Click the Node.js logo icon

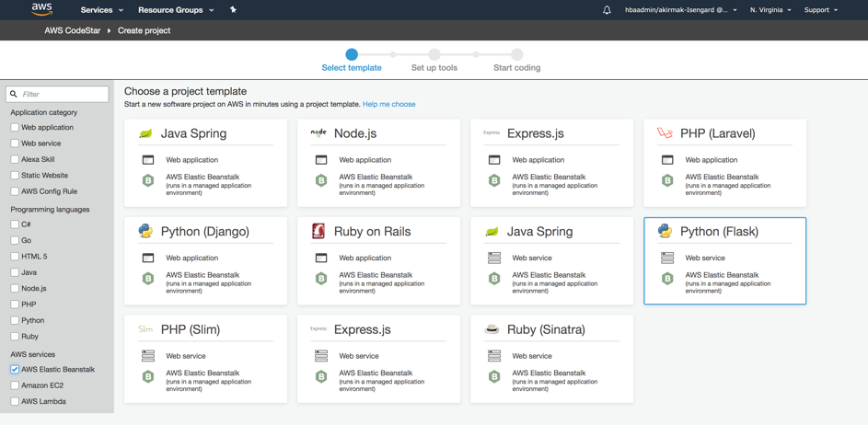318,132
